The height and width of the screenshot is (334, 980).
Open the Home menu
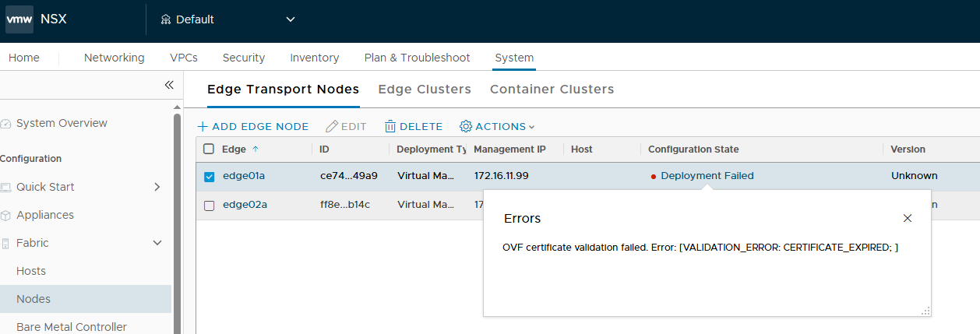coord(24,58)
